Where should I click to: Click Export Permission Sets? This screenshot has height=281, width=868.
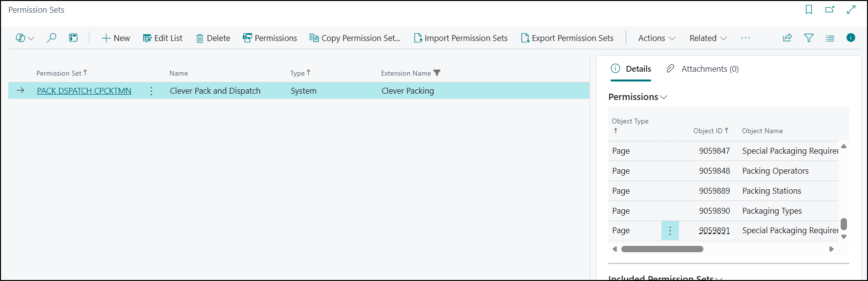tap(567, 38)
